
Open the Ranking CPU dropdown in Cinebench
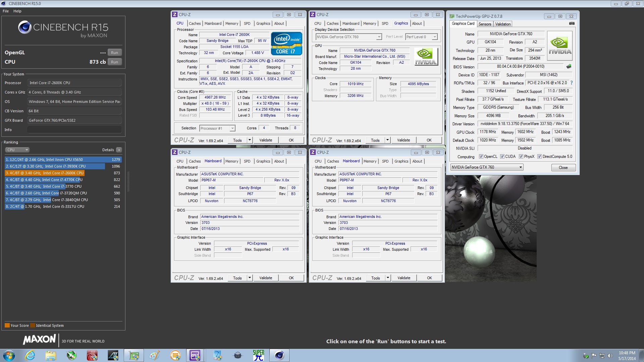(17, 150)
